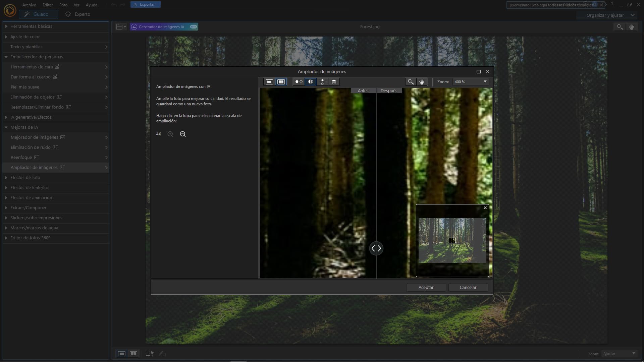Expand Marcos/marcas de agua section
644x362 pixels.
point(56,228)
